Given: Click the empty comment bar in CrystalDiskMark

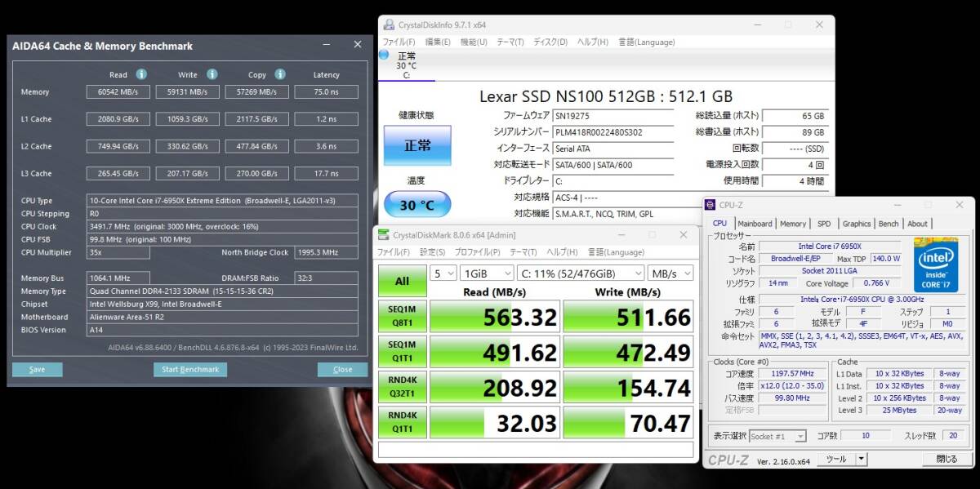Looking at the screenshot, I should pyautogui.click(x=536, y=450).
